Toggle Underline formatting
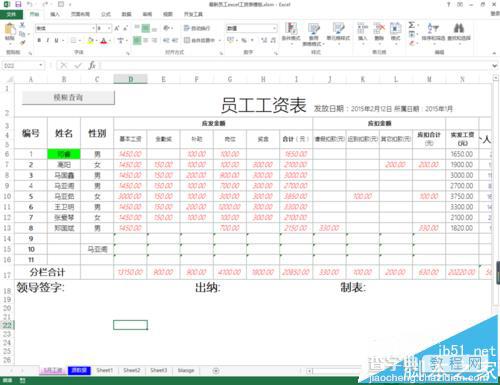Viewport: 500px width, 385px height. click(x=56, y=40)
